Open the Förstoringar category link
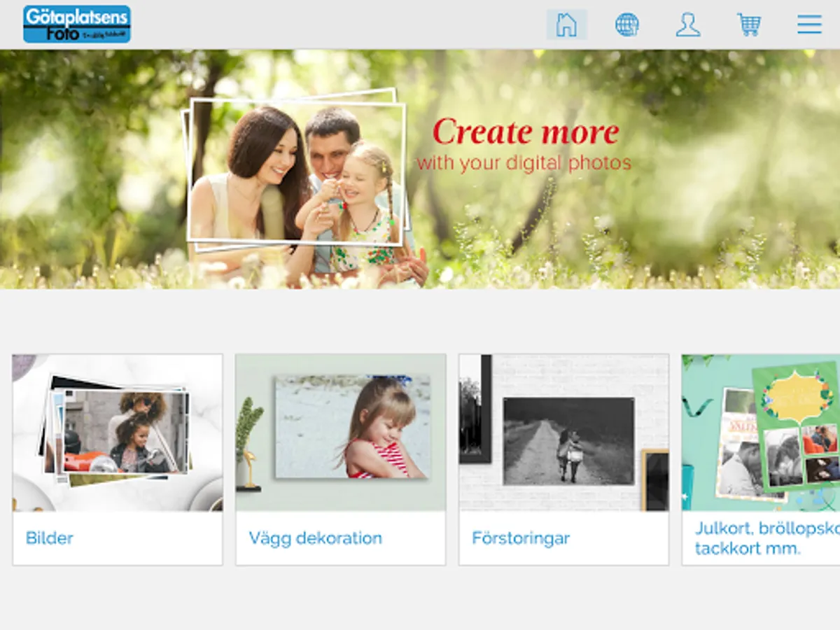Viewport: 840px width, 630px height. pos(520,537)
